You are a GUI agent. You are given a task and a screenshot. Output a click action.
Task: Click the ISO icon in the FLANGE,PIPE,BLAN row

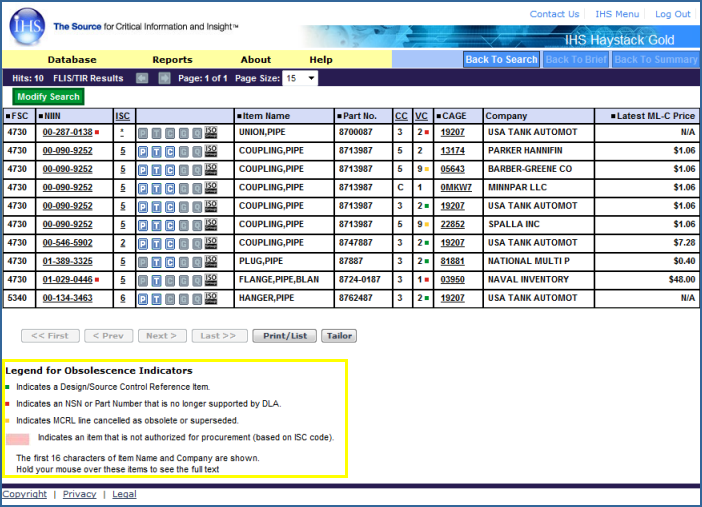pos(211,279)
